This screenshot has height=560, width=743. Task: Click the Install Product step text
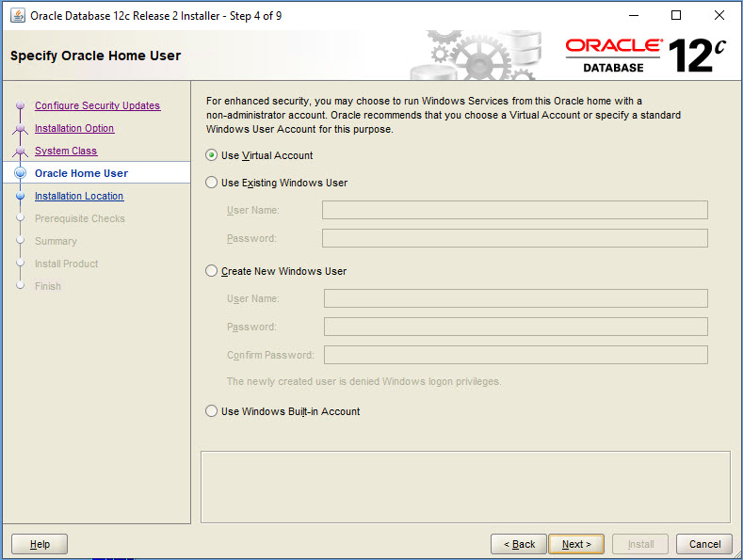coord(66,264)
